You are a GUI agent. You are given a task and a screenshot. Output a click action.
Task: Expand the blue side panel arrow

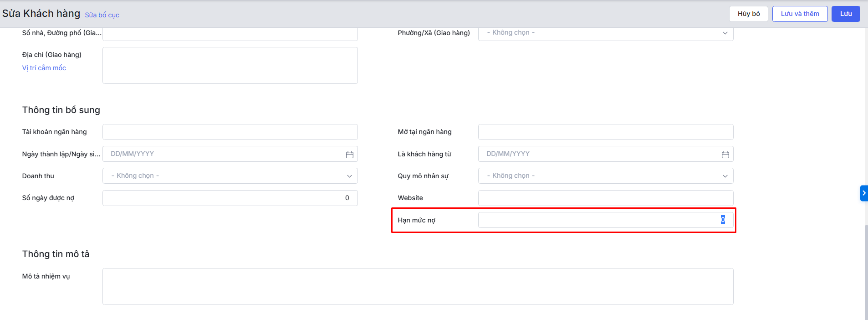coord(863,193)
